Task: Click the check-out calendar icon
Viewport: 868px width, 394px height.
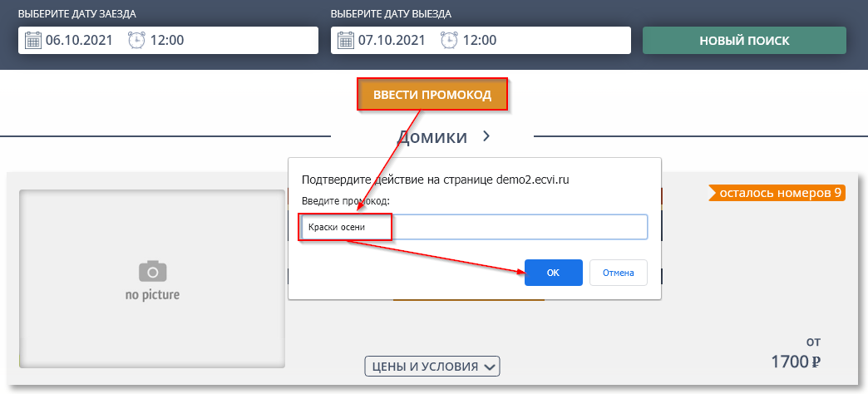Action: (346, 40)
